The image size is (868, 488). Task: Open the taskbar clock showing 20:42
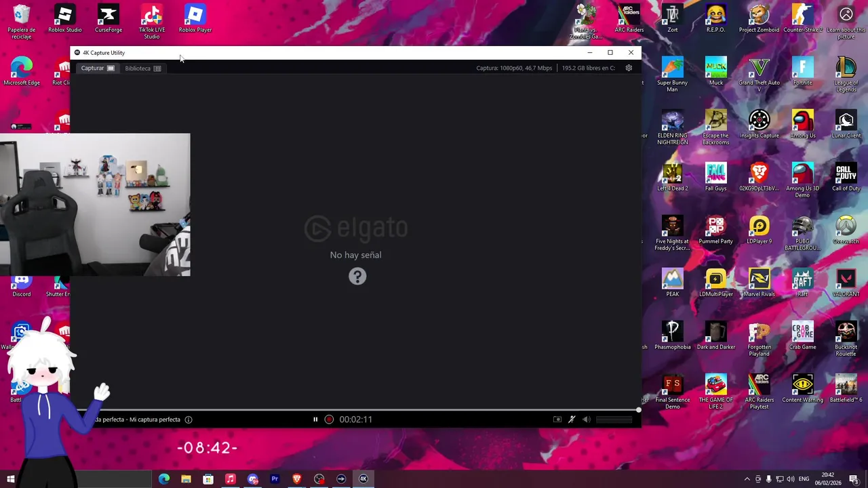pos(828,479)
